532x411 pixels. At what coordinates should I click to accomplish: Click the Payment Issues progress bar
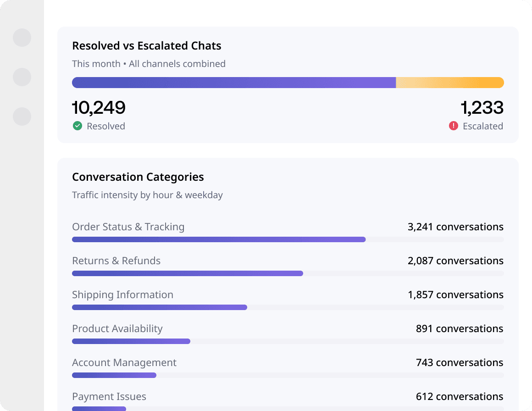click(288, 409)
